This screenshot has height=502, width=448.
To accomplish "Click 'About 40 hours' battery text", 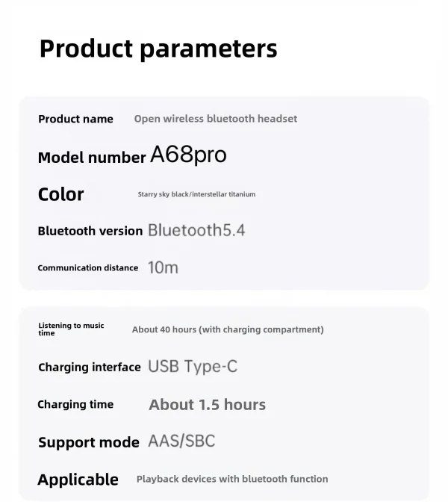I will coord(228,329).
